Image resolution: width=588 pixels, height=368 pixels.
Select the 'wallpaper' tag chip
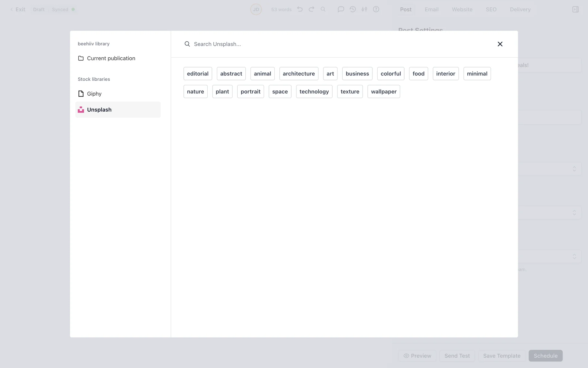point(383,91)
